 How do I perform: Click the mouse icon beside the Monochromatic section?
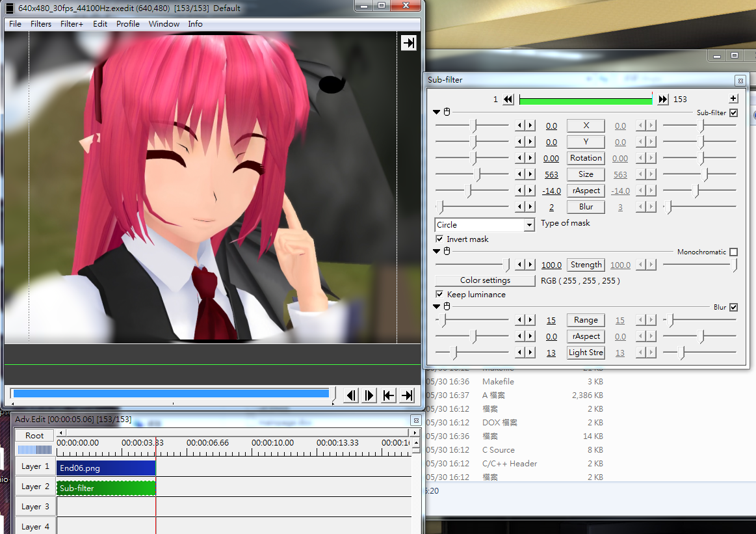pos(447,251)
